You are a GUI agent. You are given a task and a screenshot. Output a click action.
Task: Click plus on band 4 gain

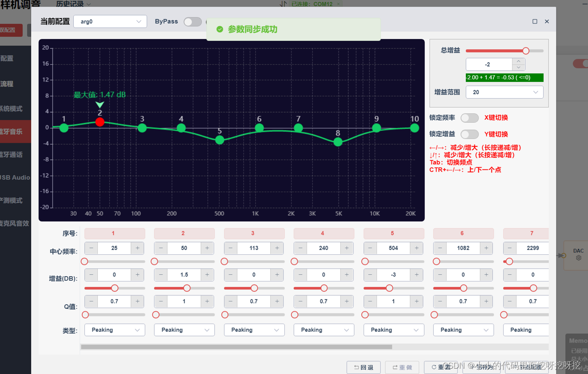tap(347, 275)
